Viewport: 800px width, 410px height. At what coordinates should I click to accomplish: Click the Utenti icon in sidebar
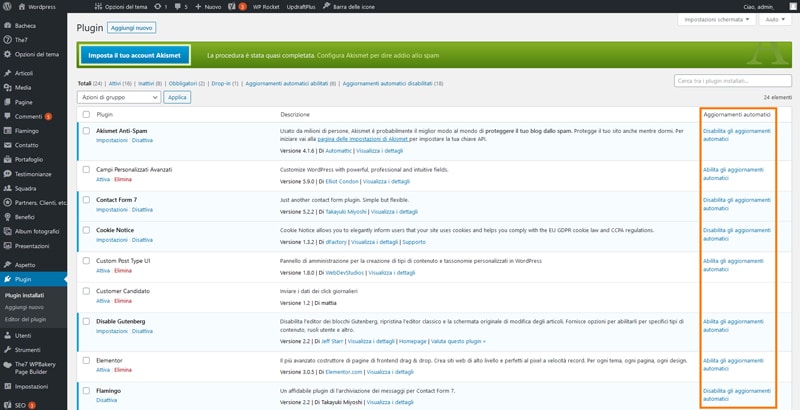point(7,336)
